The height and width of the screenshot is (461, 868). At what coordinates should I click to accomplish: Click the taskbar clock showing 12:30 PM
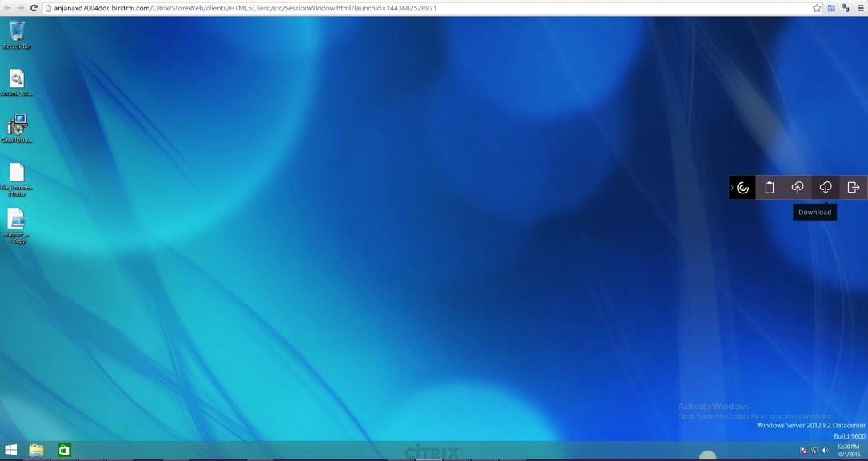(848, 451)
